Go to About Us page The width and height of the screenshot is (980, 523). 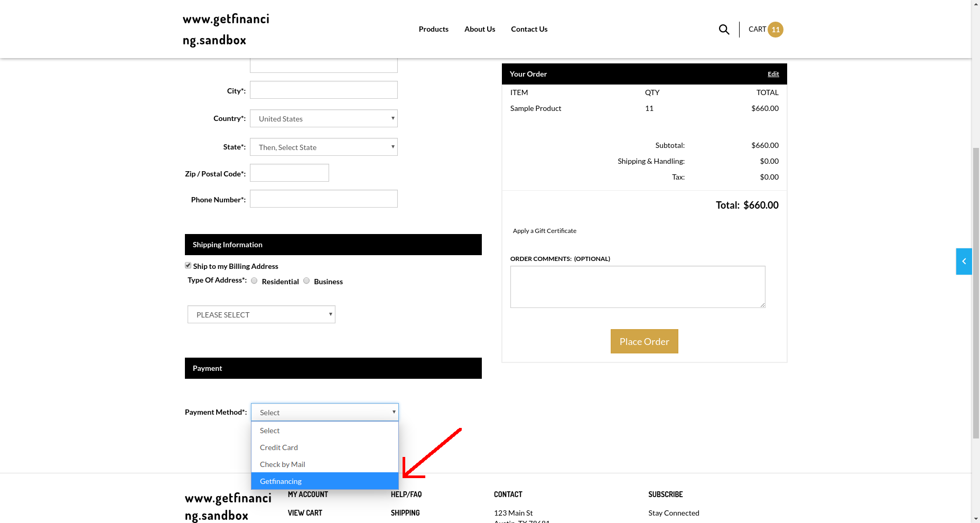pyautogui.click(x=480, y=29)
